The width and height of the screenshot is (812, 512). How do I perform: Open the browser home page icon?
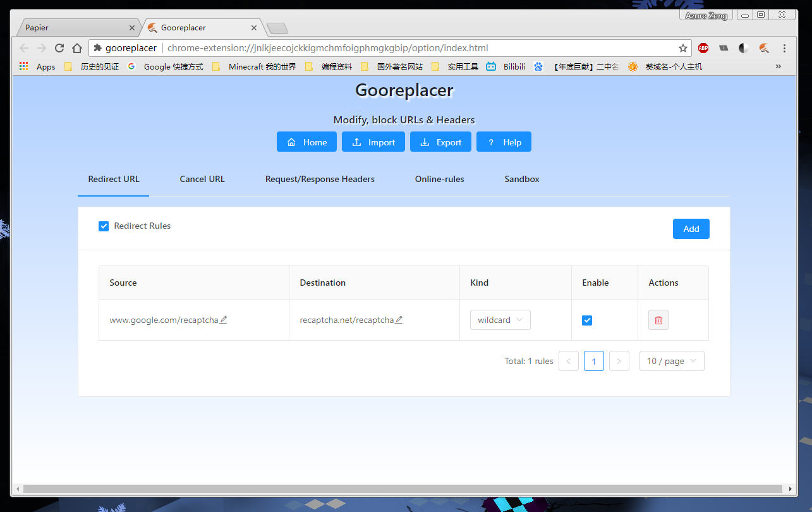coord(77,48)
